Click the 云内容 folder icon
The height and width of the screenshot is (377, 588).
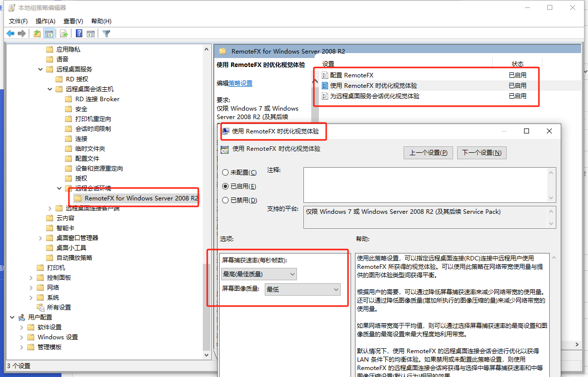[50, 218]
